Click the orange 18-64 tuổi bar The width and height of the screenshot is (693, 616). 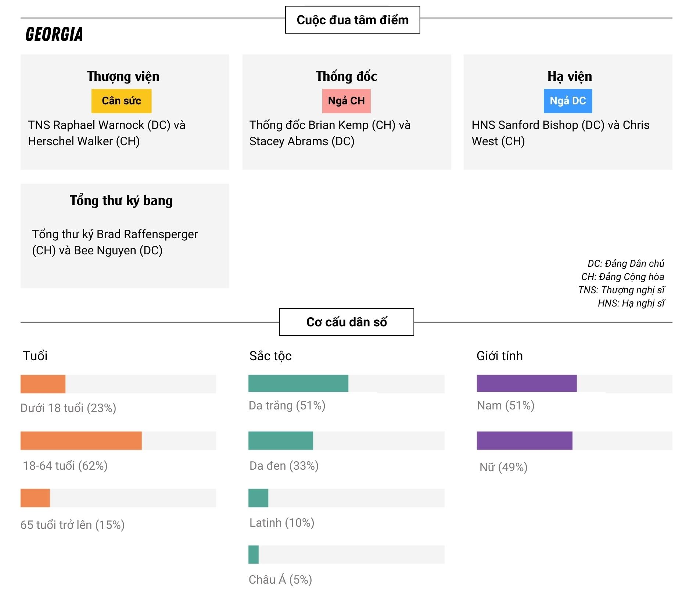click(81, 441)
